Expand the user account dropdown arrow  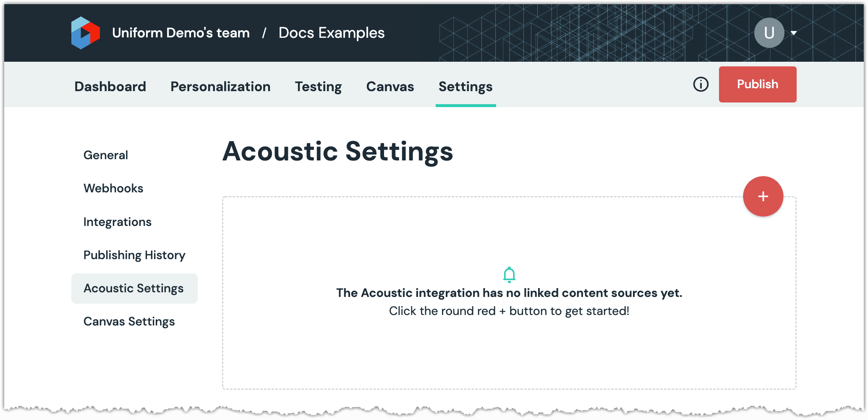coord(794,33)
